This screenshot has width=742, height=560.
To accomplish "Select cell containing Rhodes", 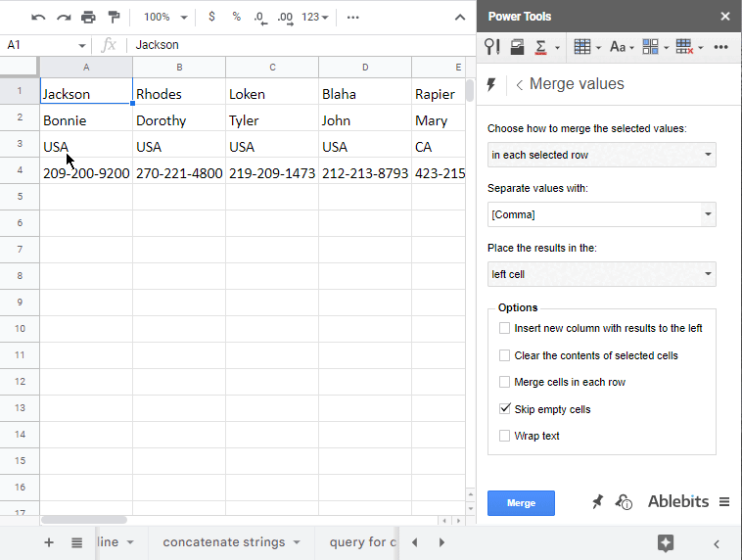I will 179,91.
